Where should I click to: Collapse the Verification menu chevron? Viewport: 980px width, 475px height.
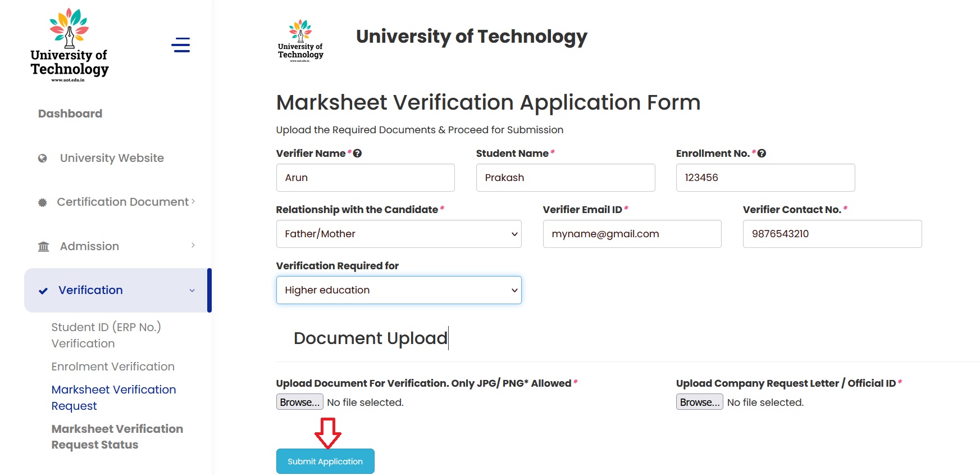(x=192, y=291)
